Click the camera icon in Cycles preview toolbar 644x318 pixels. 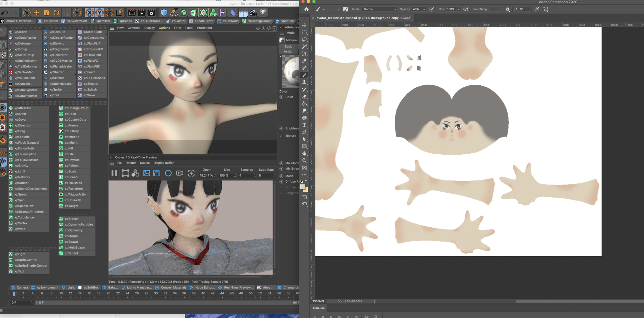(x=180, y=173)
